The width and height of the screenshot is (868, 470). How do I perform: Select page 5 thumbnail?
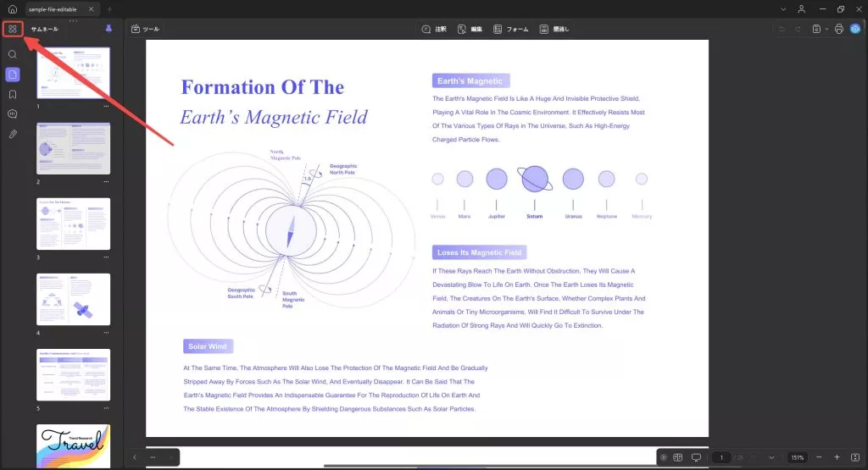73,375
